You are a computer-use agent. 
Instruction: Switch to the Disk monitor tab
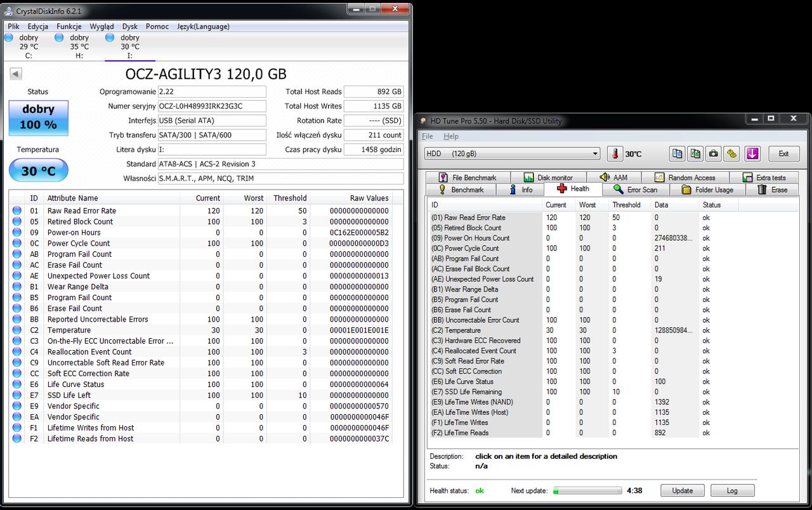pyautogui.click(x=548, y=178)
